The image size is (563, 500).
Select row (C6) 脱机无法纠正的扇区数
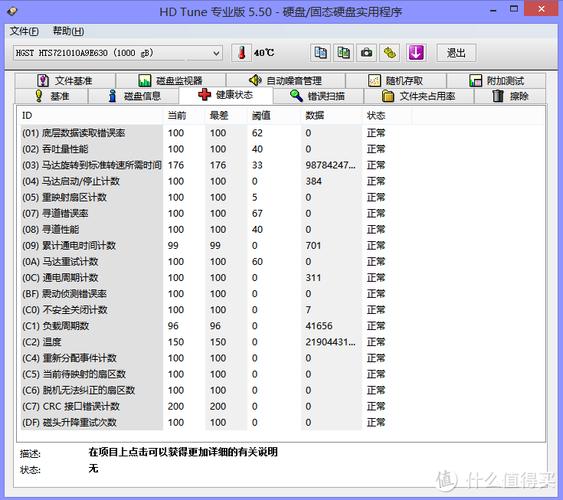215,390
